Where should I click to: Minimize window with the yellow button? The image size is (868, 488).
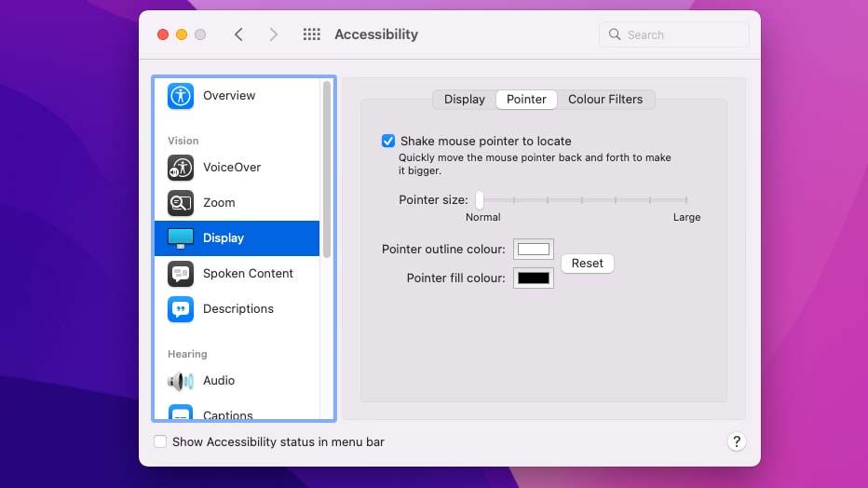182,34
